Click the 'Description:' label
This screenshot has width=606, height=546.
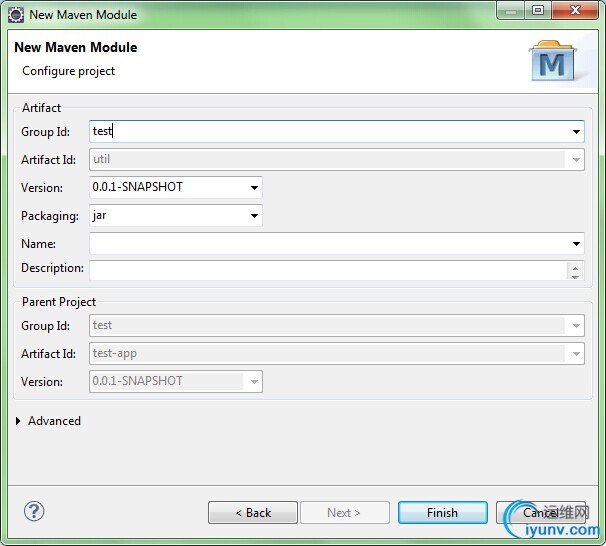52,268
